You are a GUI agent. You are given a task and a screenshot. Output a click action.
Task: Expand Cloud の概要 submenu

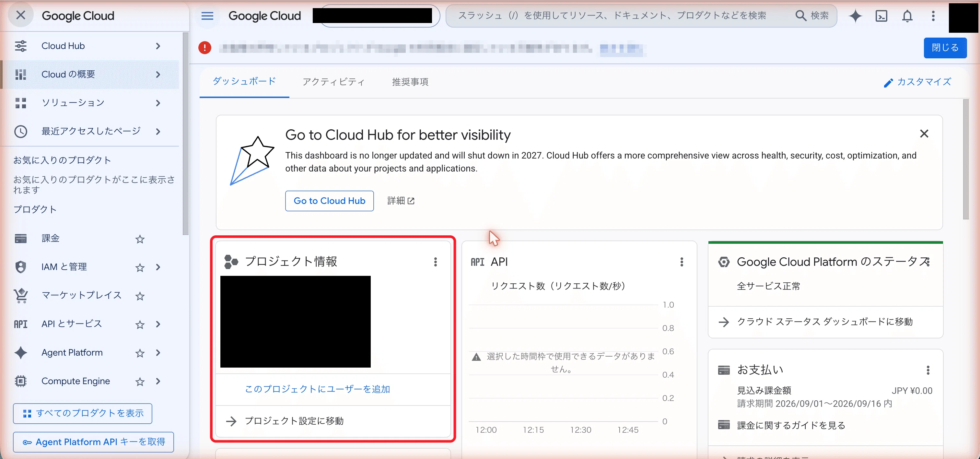pos(158,75)
